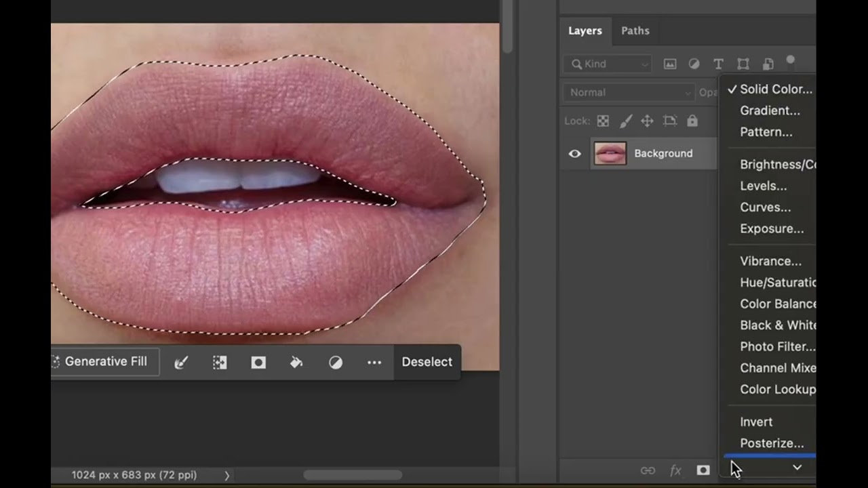Open the Normal blend mode dropdown
Screen dimensions: 868x488
click(629, 92)
